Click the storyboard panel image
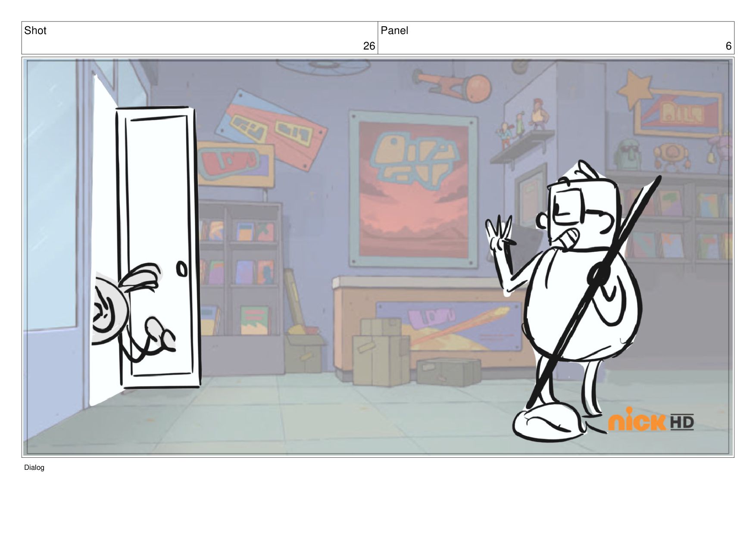This screenshot has width=756, height=534. coord(378,257)
